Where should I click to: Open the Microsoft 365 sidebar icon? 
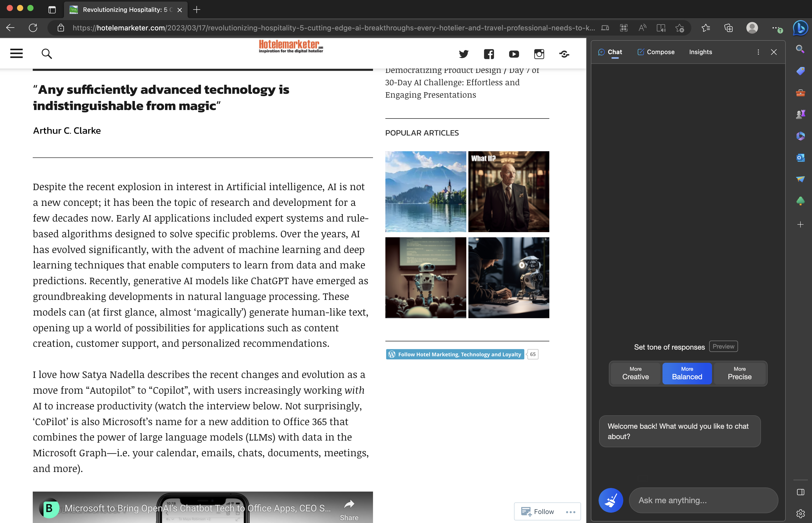point(800,136)
